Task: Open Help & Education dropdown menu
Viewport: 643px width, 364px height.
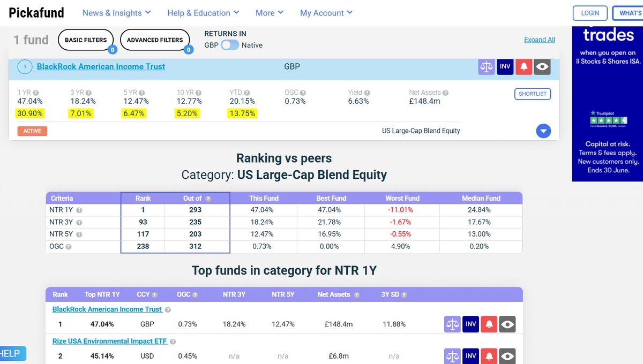Action: (x=203, y=13)
